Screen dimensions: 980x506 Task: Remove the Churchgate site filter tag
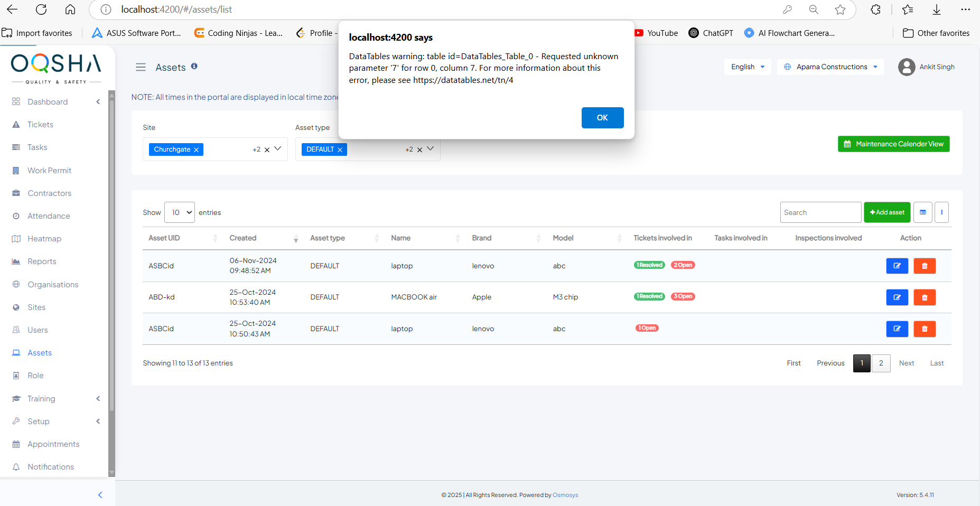point(196,150)
